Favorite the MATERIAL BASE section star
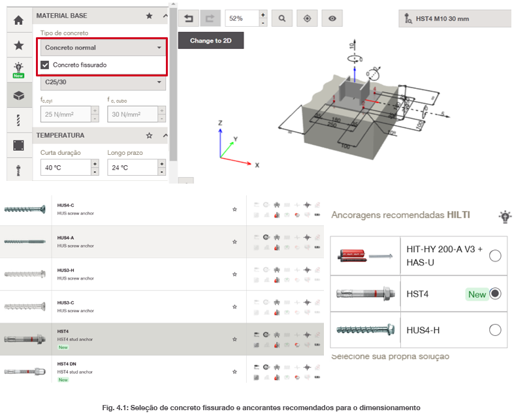The height and width of the screenshot is (420, 529). tap(149, 16)
